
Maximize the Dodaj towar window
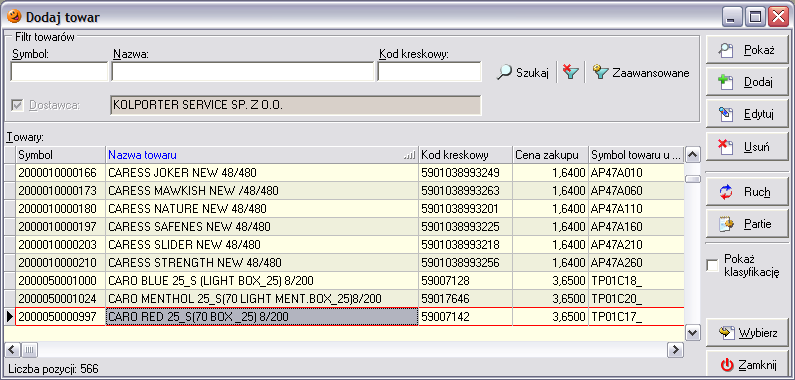coord(755,18)
